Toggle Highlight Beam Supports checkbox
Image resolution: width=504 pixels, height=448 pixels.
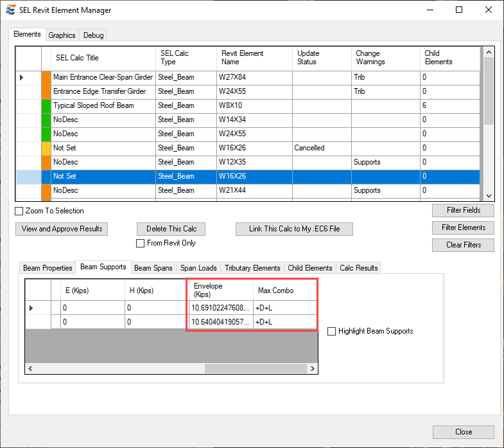point(331,331)
